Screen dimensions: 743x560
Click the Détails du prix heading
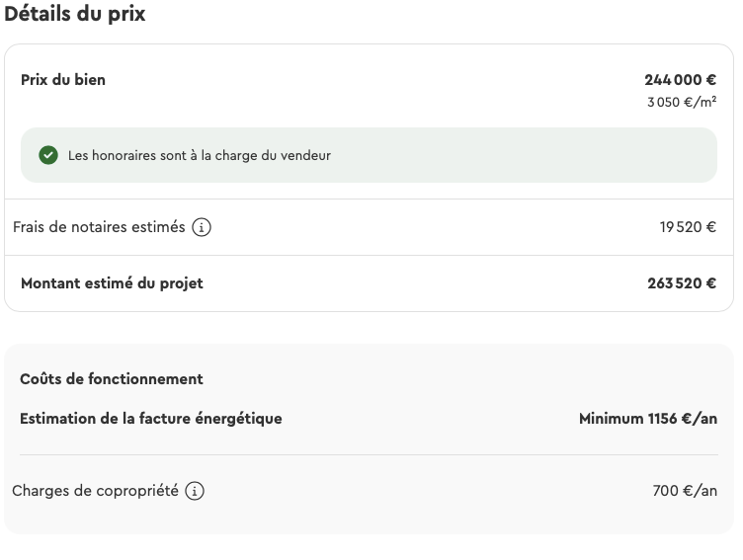[x=75, y=13]
